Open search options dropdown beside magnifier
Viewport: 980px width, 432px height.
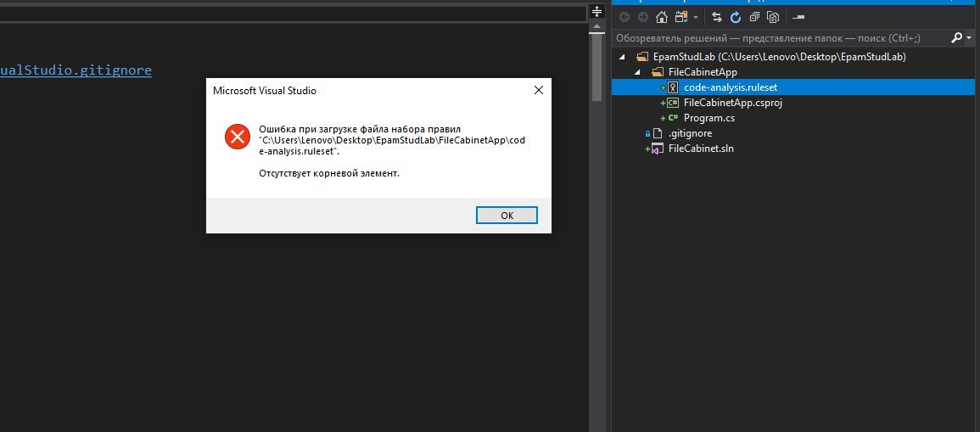coord(969,39)
